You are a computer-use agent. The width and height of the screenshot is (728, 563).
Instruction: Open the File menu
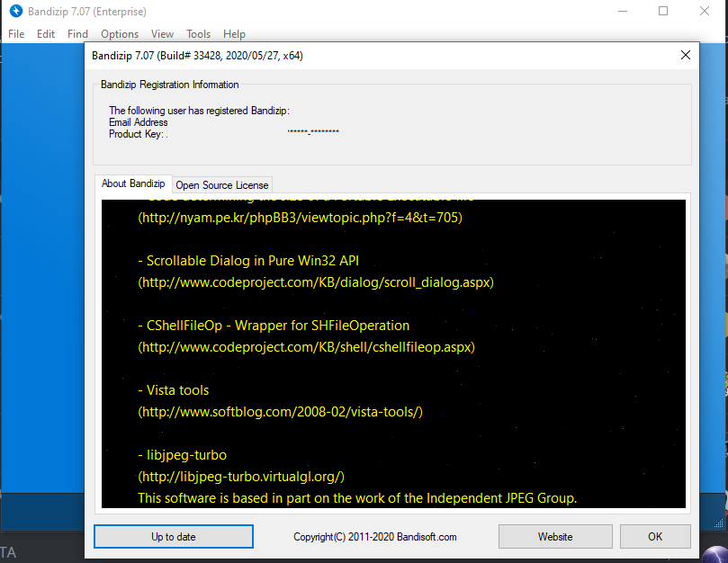16,34
